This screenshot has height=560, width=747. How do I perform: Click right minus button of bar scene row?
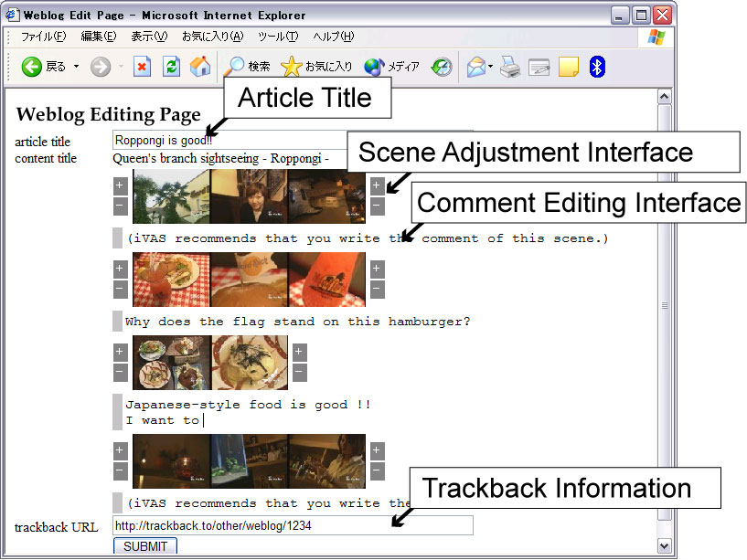click(378, 471)
